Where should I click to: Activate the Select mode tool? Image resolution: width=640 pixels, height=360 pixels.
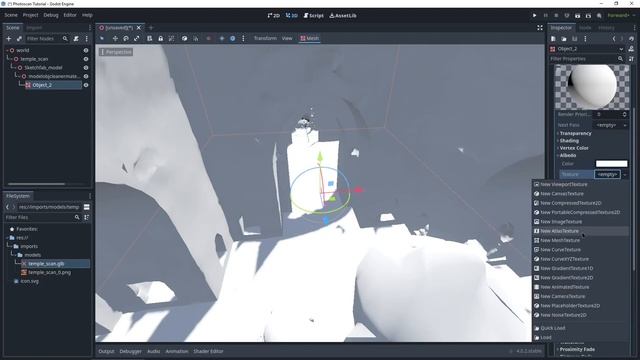click(102, 38)
